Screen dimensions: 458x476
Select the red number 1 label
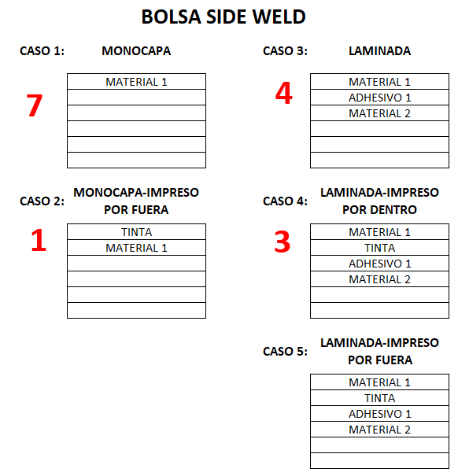(x=39, y=240)
